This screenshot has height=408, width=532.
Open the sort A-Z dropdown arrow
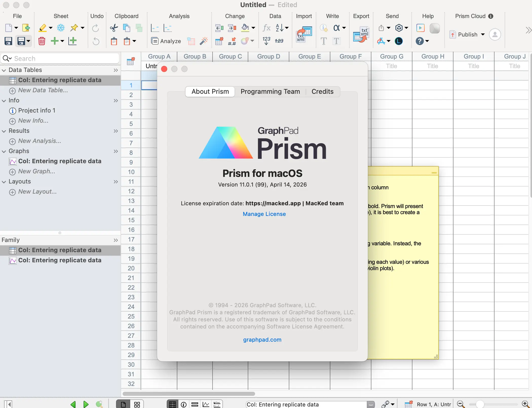coord(287,28)
